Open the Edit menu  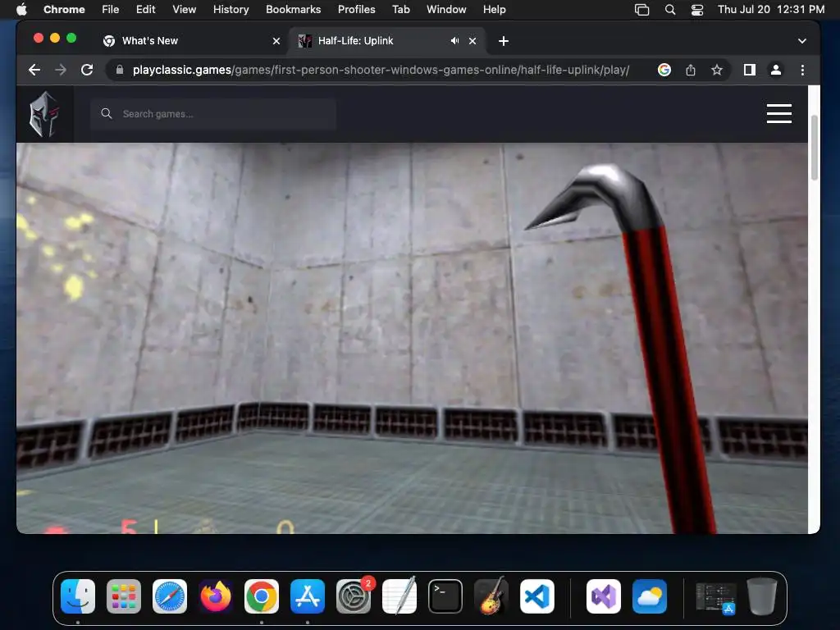click(145, 9)
